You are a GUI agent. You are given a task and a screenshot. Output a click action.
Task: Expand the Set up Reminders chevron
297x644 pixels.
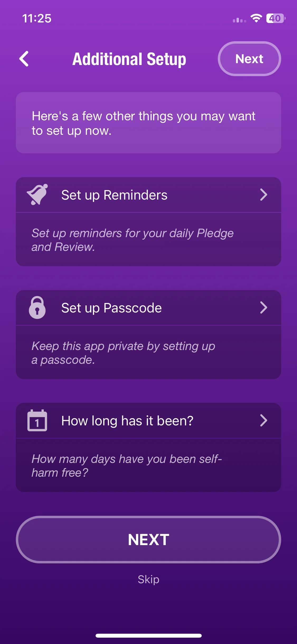click(x=263, y=195)
